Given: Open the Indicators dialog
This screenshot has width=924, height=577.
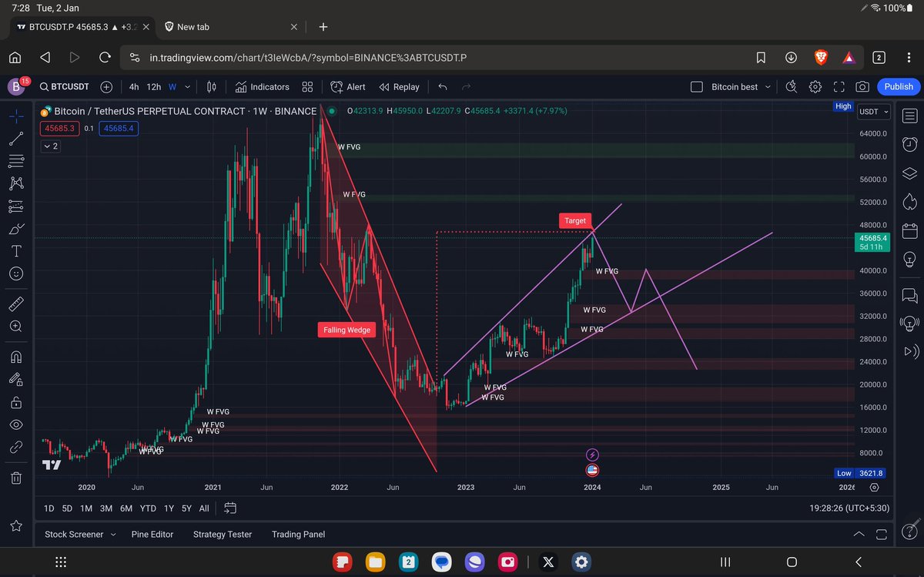Looking at the screenshot, I should pos(263,87).
